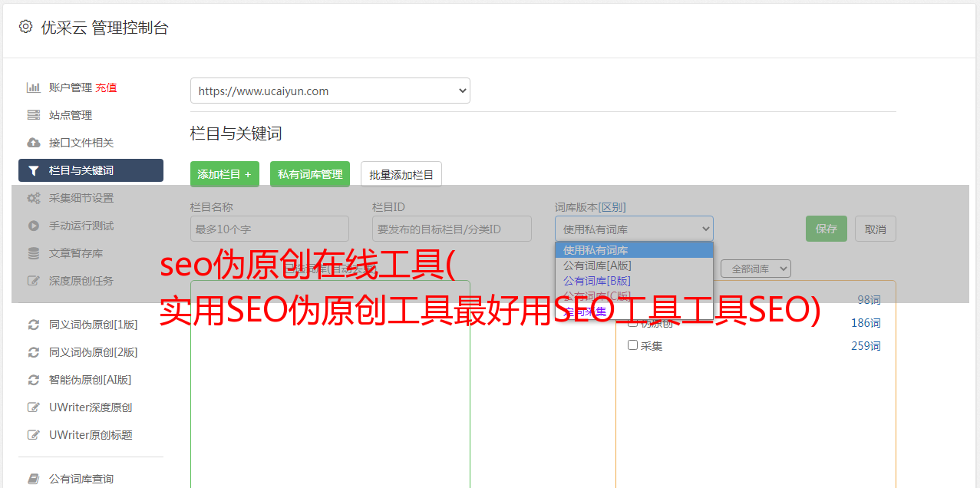Image resolution: width=980 pixels, height=488 pixels.
Task: Click the edit icon for 深度原创任务
Action: (34, 281)
